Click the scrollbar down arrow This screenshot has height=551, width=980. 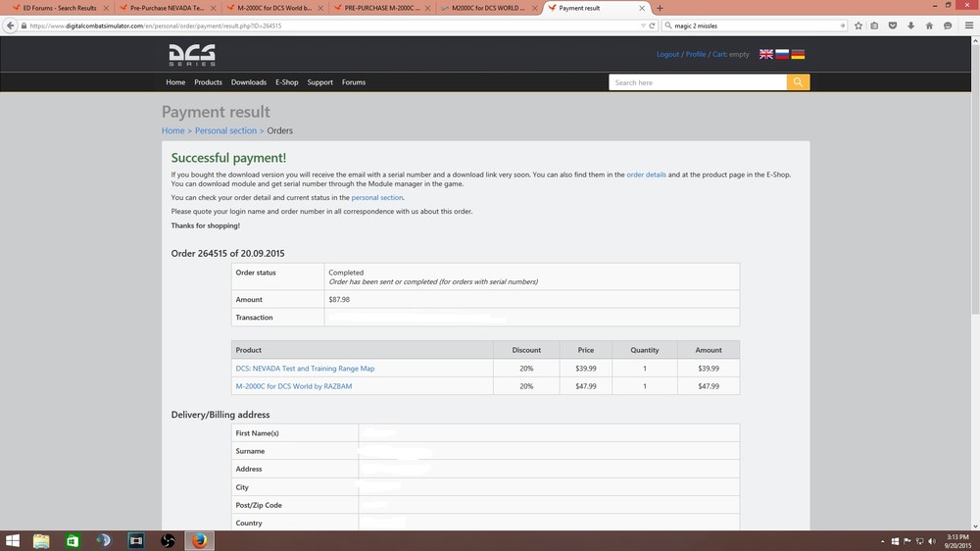point(975,526)
